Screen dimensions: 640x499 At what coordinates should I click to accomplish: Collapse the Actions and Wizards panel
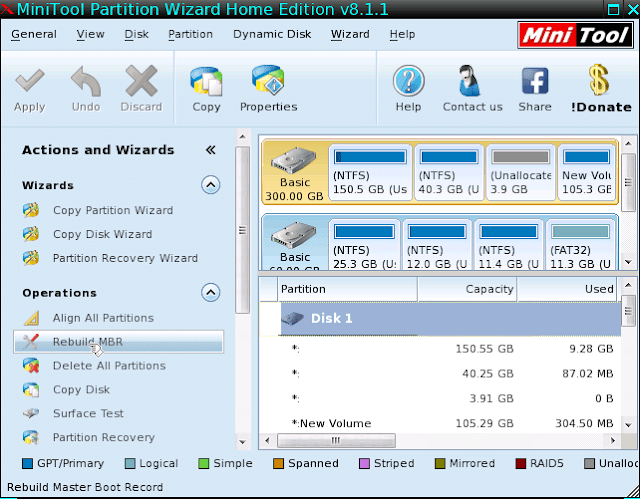(210, 150)
